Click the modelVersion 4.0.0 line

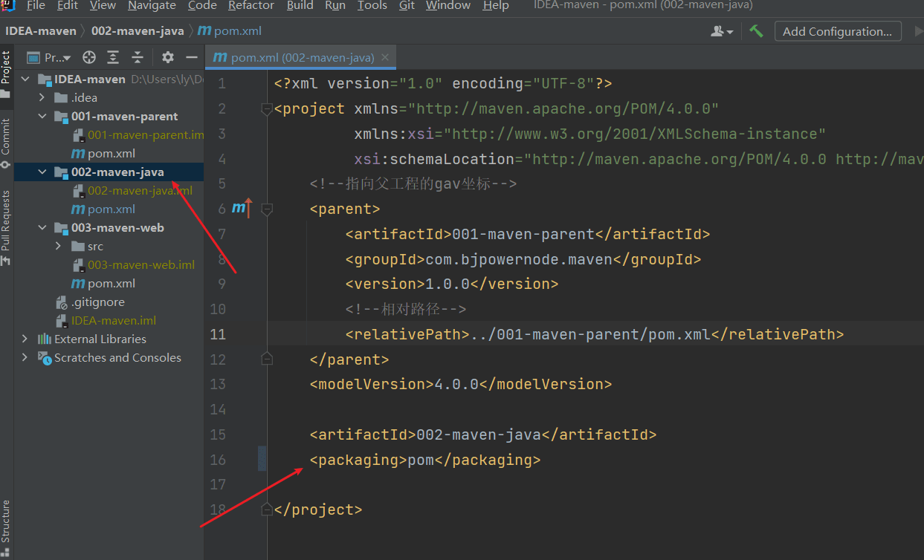click(461, 384)
